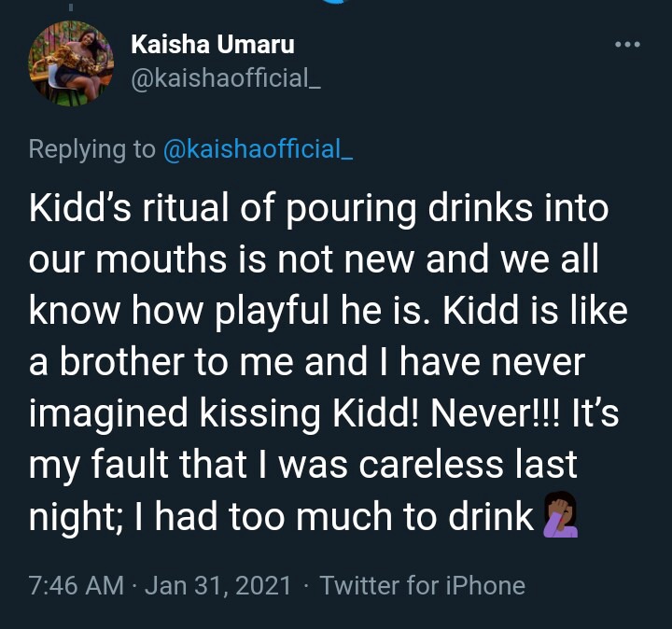
Task: Click the facepalm emoji ending the tweet
Action: coord(561,516)
